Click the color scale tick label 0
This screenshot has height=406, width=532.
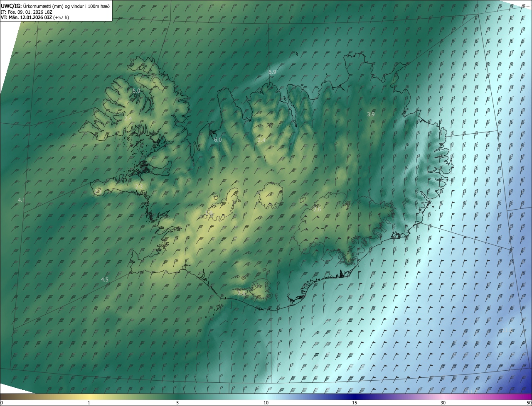pos(2,403)
